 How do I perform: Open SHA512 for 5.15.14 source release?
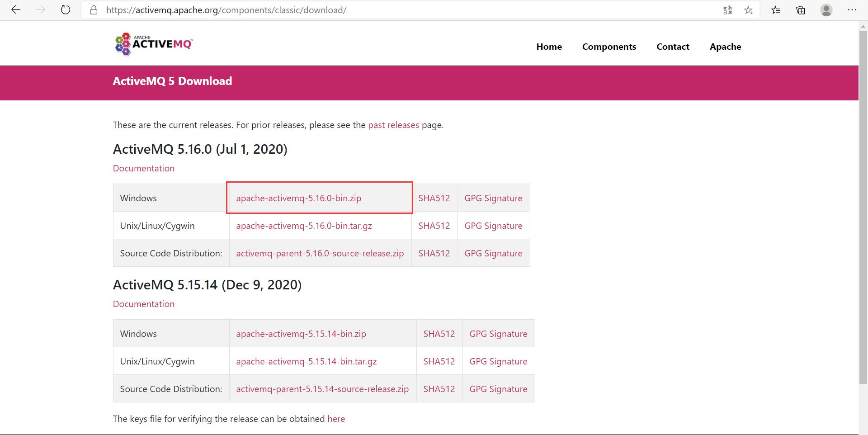coord(439,389)
